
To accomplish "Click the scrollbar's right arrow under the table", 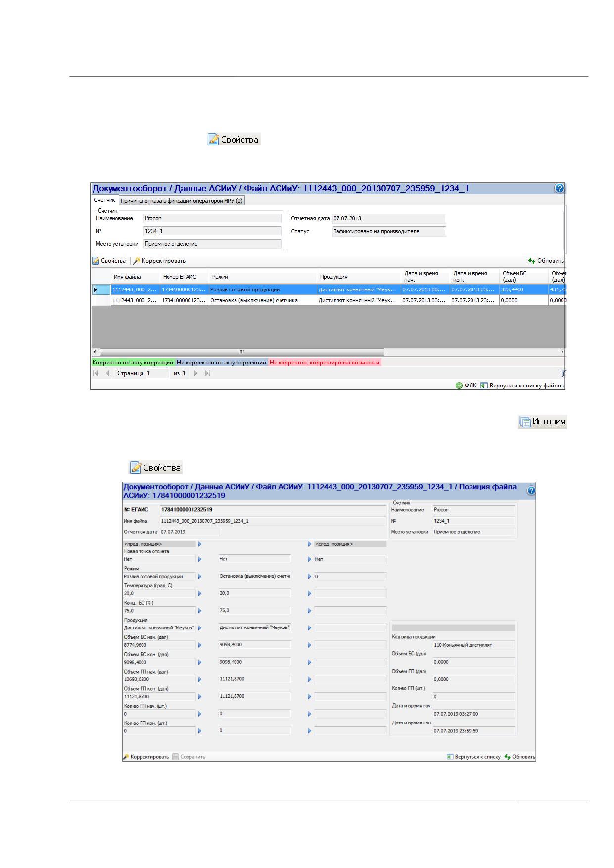I will (562, 352).
